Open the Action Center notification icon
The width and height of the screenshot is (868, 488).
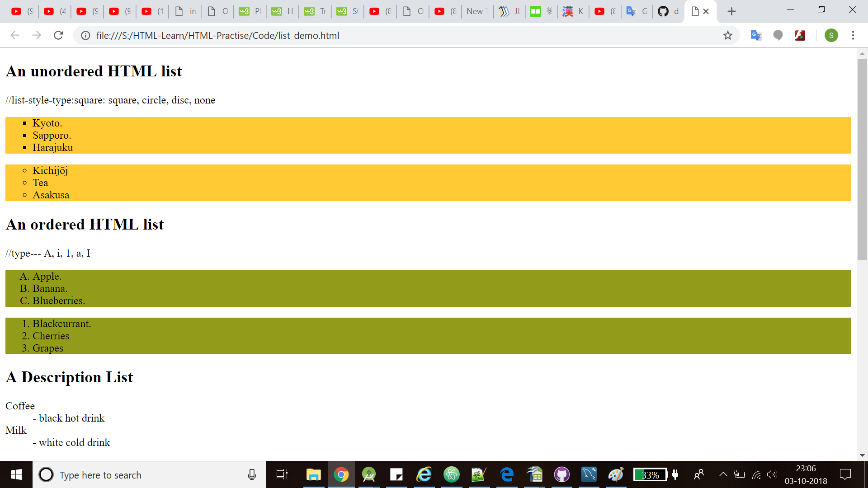(x=845, y=474)
